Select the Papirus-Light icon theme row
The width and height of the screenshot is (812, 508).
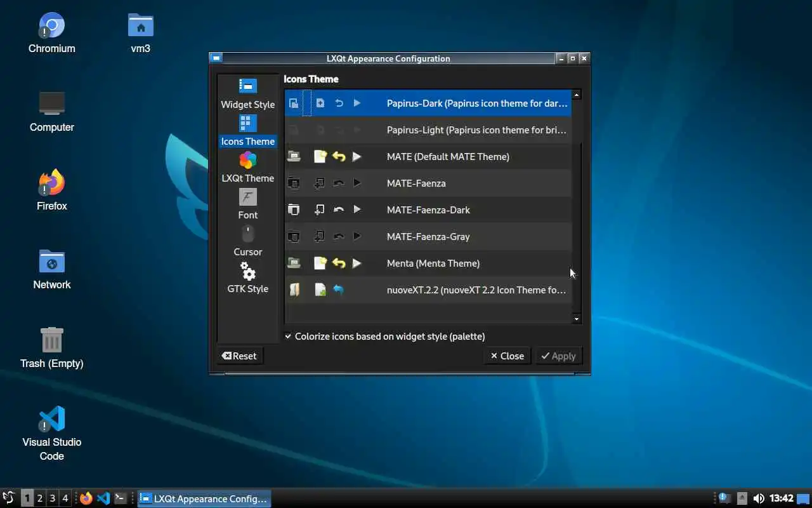(428, 130)
